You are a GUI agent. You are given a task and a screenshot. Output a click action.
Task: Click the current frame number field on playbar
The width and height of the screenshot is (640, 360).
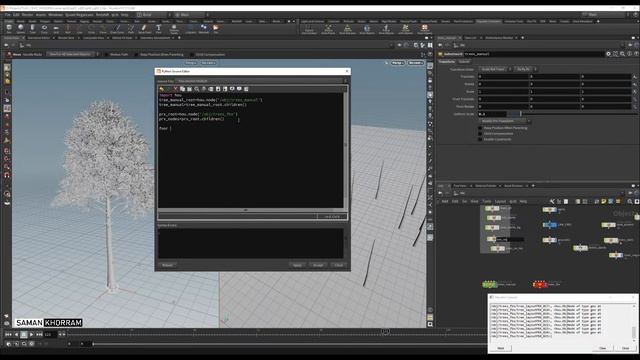click(x=49, y=334)
